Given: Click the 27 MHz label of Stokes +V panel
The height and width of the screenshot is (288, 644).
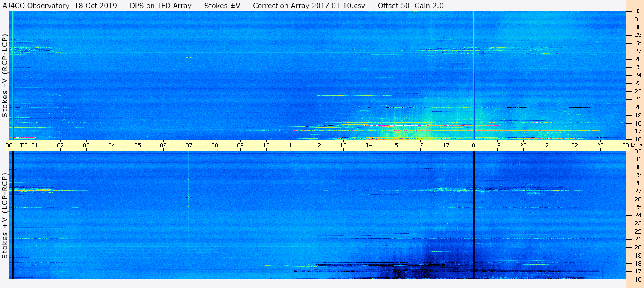Looking at the screenshot, I should pyautogui.click(x=637, y=191).
